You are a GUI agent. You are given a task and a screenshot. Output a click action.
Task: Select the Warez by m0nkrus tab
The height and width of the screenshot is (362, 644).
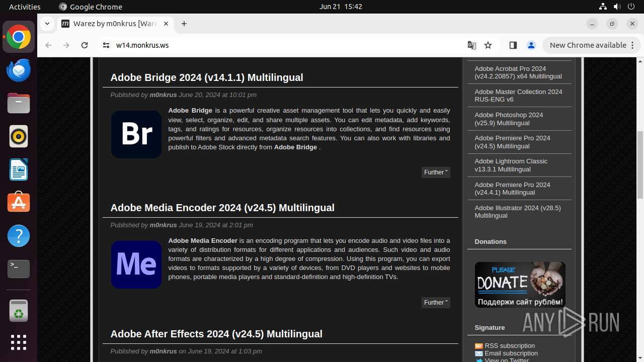115,24
